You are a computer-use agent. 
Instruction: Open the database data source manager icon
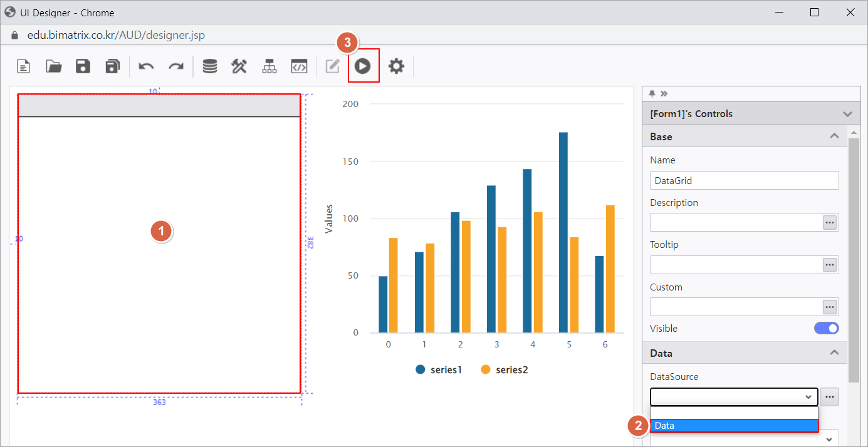coord(210,66)
